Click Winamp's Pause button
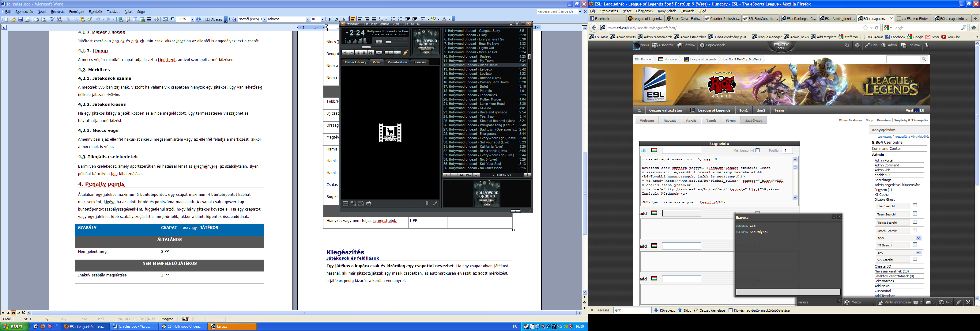980x331 pixels. pyautogui.click(x=358, y=53)
